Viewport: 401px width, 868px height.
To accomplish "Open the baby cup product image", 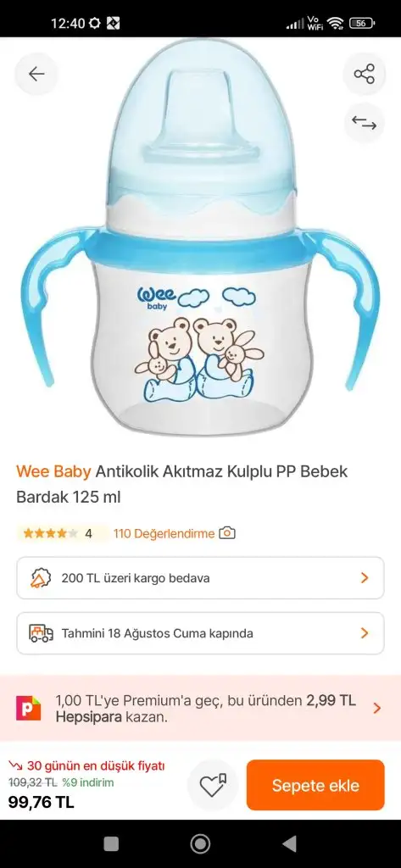I will (200, 238).
